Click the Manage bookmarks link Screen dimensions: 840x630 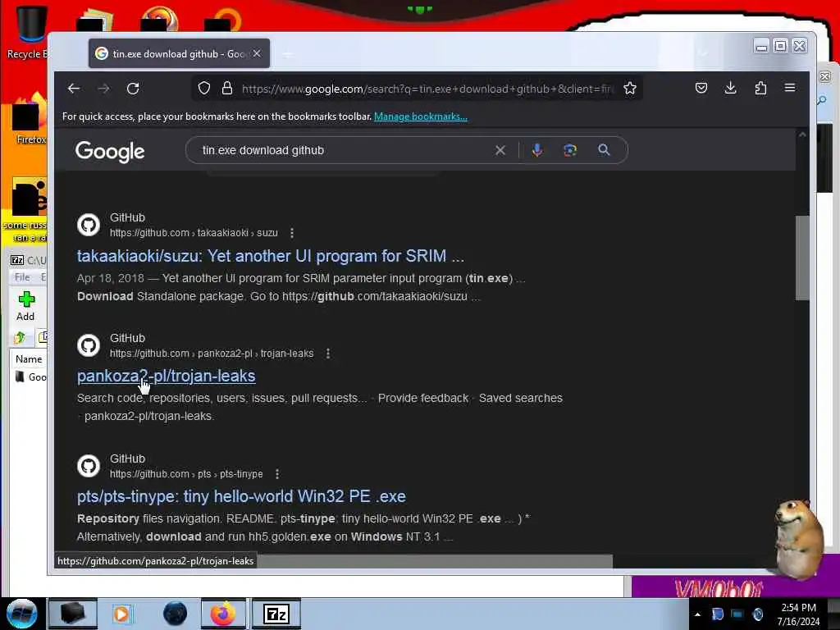[x=421, y=116]
